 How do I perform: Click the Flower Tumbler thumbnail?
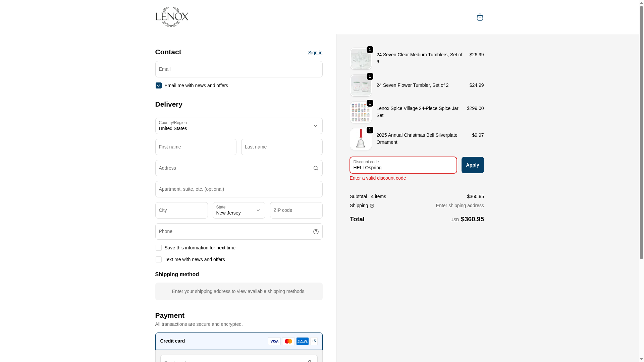[x=361, y=85]
